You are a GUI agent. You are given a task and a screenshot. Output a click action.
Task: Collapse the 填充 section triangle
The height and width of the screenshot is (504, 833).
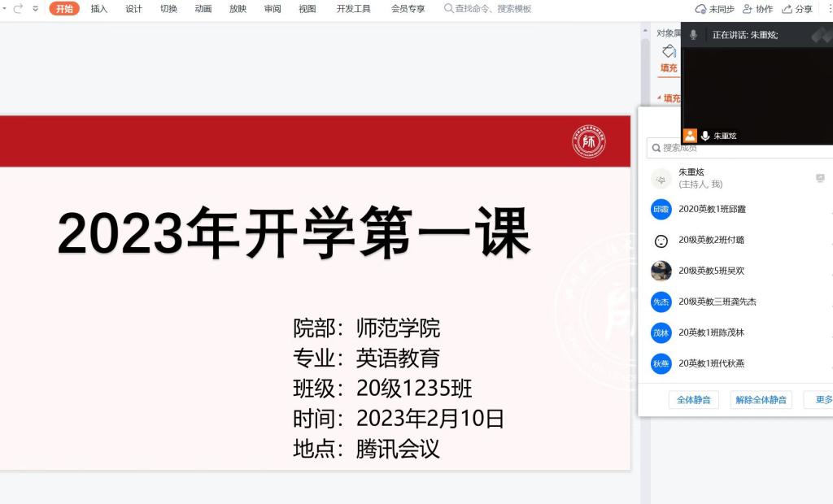click(x=659, y=98)
